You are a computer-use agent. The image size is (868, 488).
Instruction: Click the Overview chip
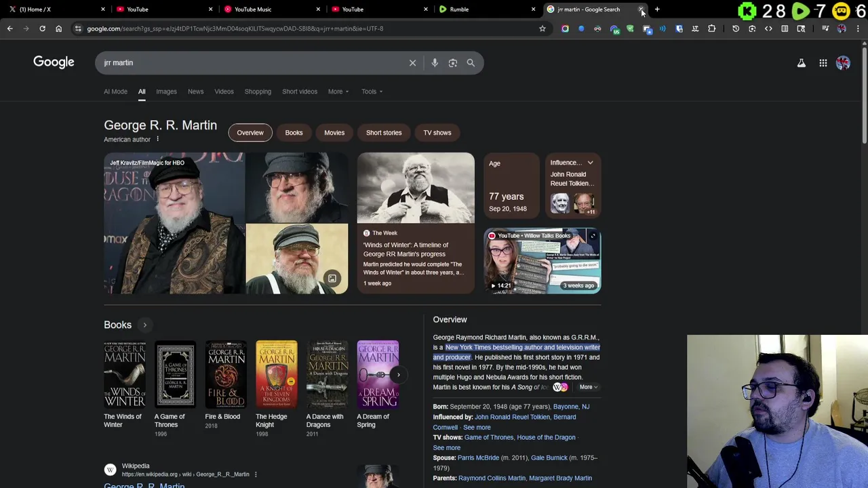click(x=250, y=133)
